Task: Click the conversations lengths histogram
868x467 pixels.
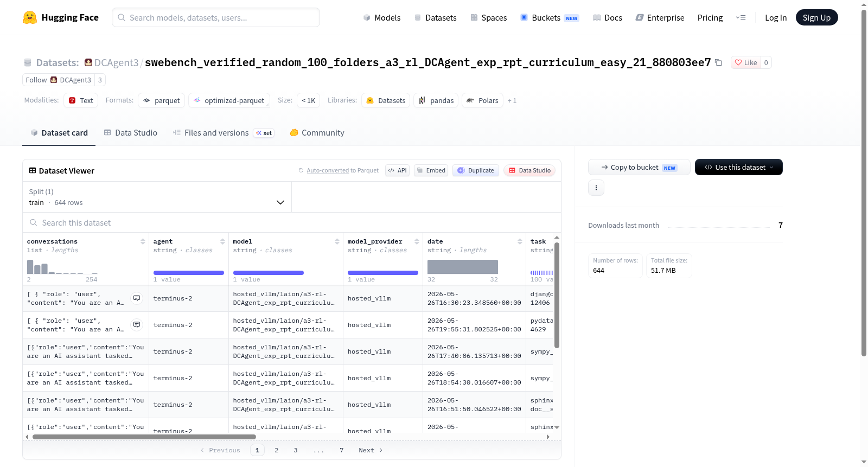Action: (x=62, y=266)
